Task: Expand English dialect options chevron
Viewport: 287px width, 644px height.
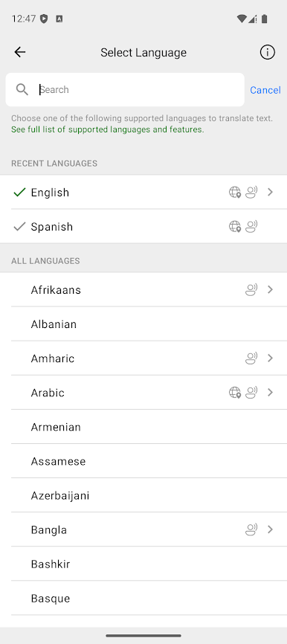Action: pos(270,192)
